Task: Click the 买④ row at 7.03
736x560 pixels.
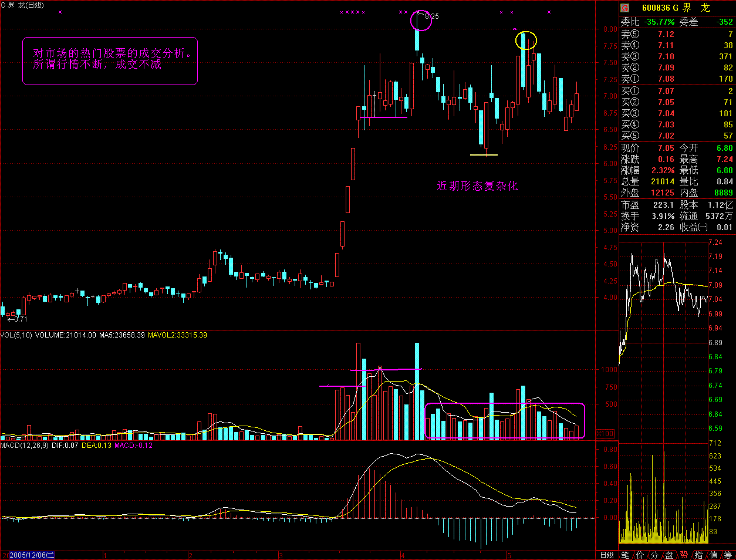Action: point(677,125)
